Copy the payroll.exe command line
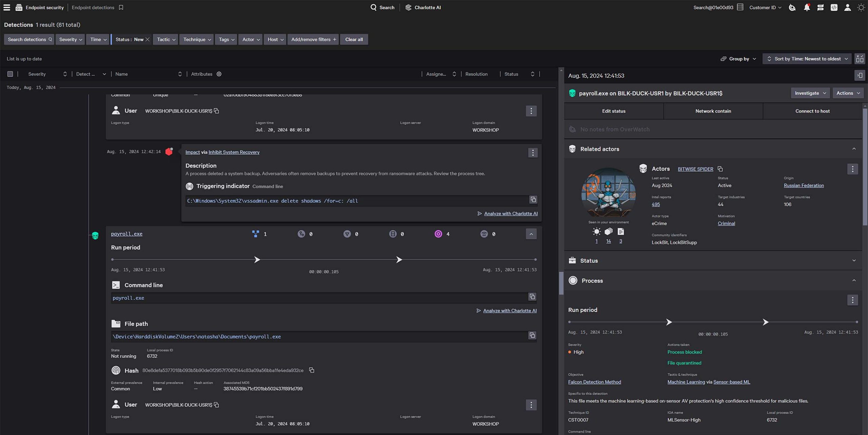This screenshot has width=868, height=435. click(x=532, y=297)
